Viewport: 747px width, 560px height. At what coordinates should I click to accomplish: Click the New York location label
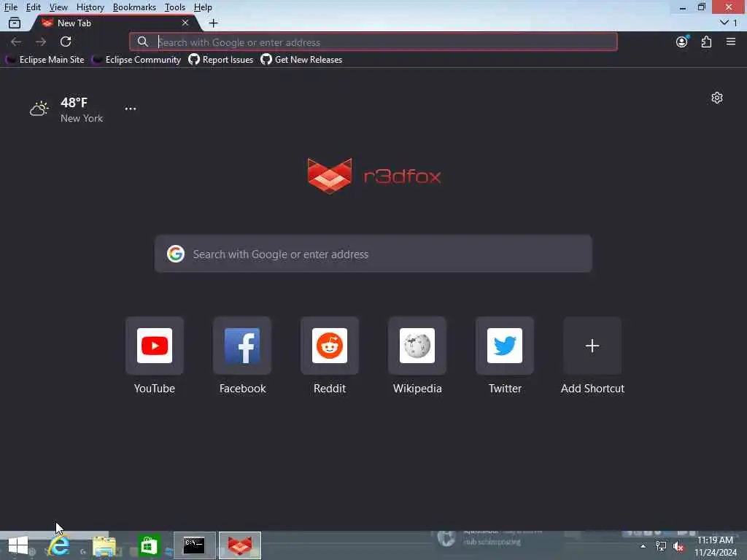point(82,118)
